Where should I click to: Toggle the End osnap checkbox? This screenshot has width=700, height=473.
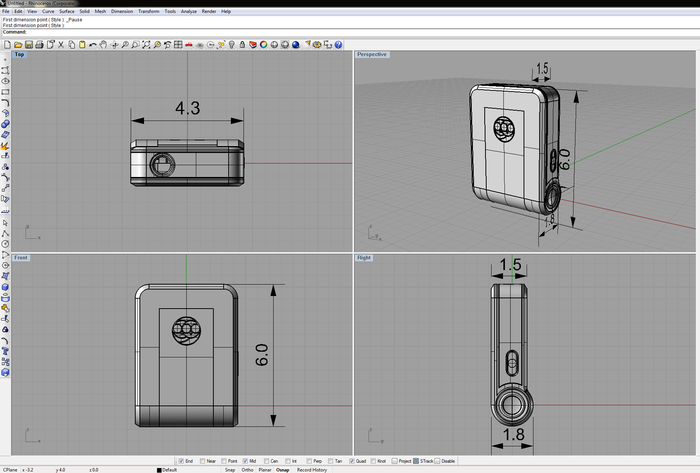(x=181, y=461)
